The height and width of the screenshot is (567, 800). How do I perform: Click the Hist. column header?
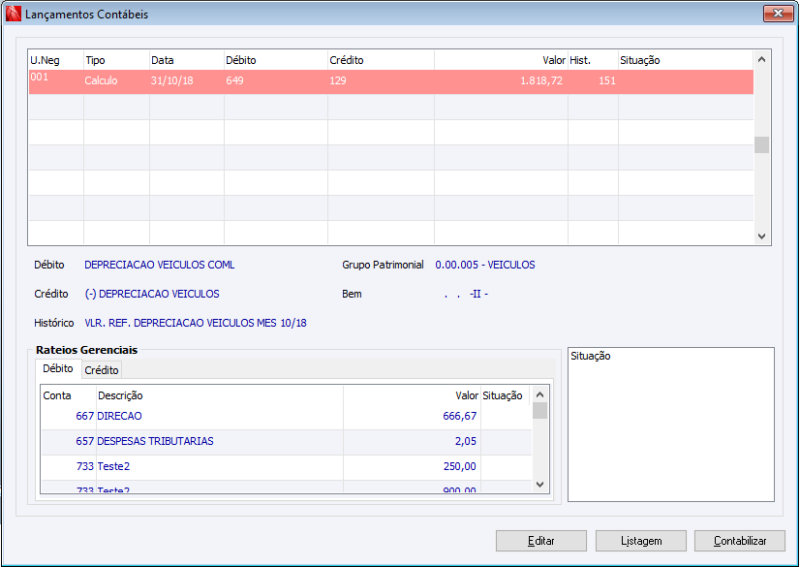pos(593,60)
